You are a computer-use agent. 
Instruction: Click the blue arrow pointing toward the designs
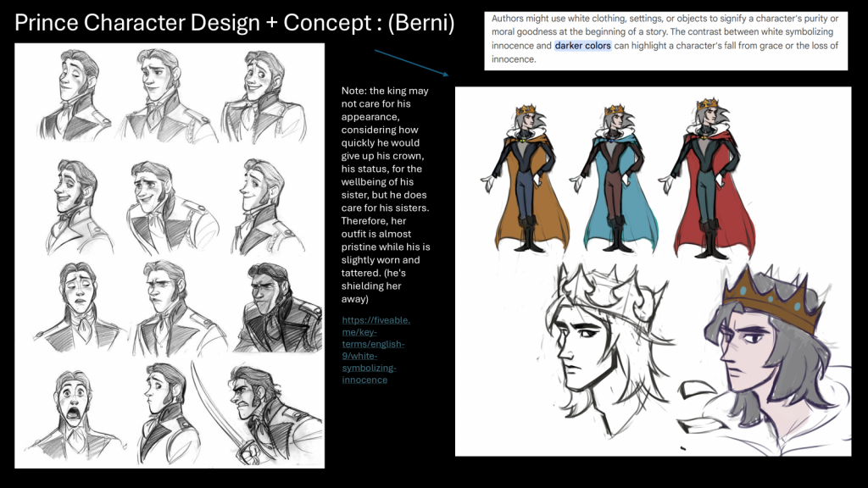[x=410, y=63]
